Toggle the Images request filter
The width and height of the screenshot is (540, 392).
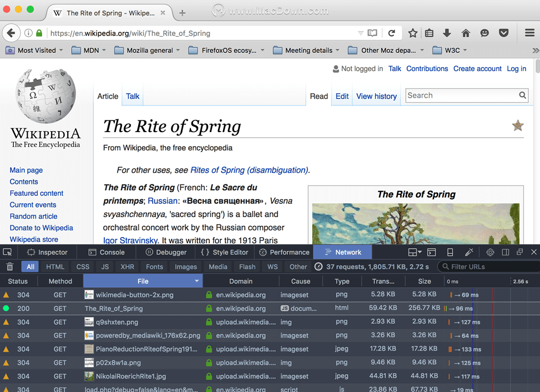(185, 267)
